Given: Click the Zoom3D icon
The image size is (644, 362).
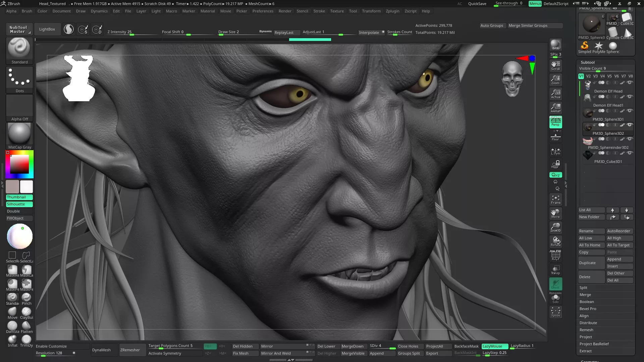Looking at the screenshot, I should click(555, 227).
